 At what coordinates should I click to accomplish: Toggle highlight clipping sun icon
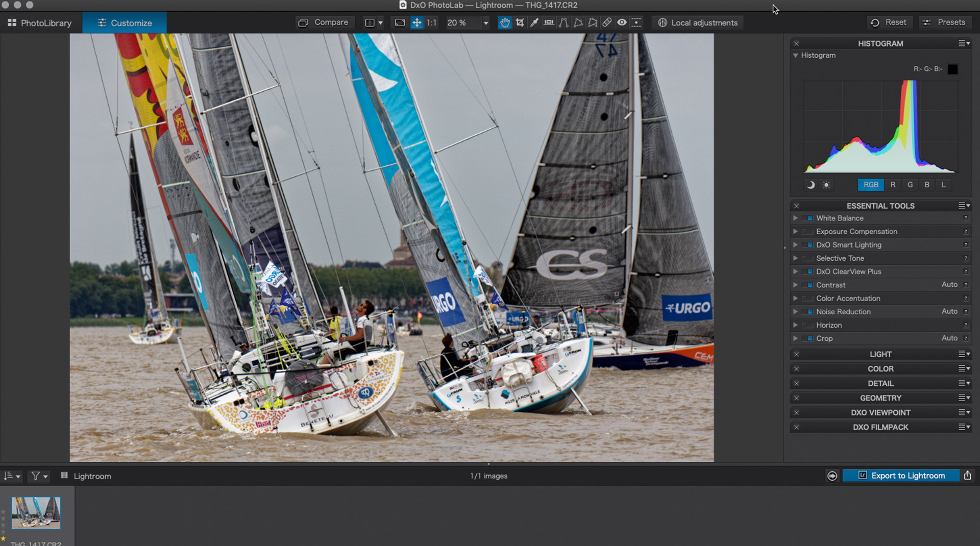point(826,185)
